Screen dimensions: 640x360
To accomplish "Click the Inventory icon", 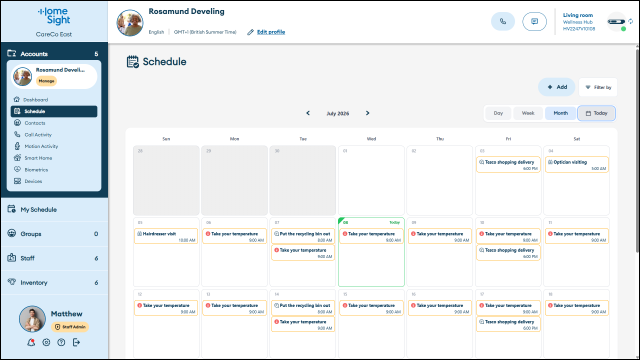I will [11, 282].
